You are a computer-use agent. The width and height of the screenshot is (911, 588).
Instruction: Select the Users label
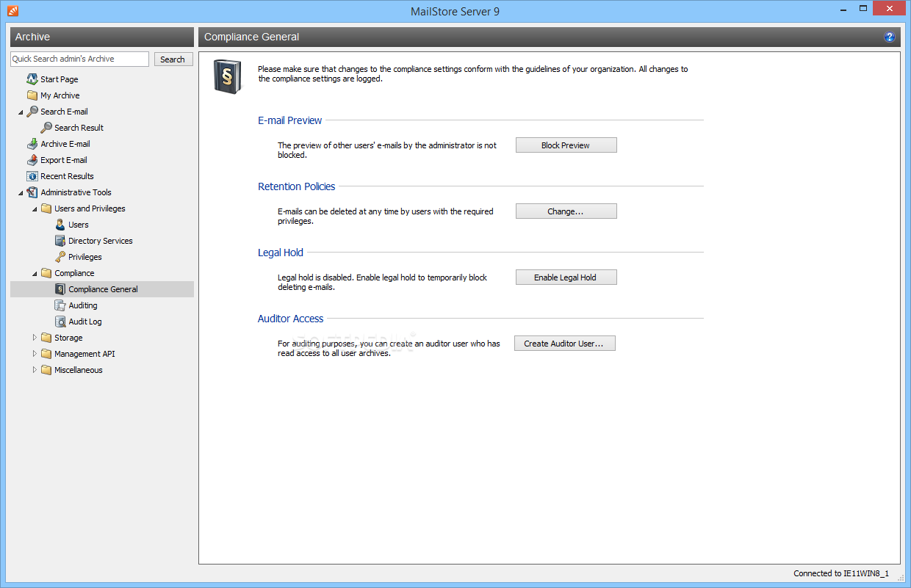(79, 225)
